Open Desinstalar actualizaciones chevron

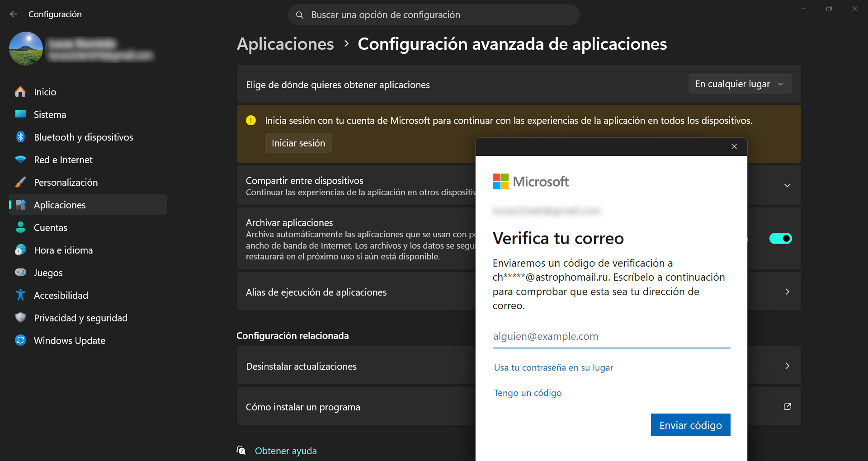(x=787, y=366)
